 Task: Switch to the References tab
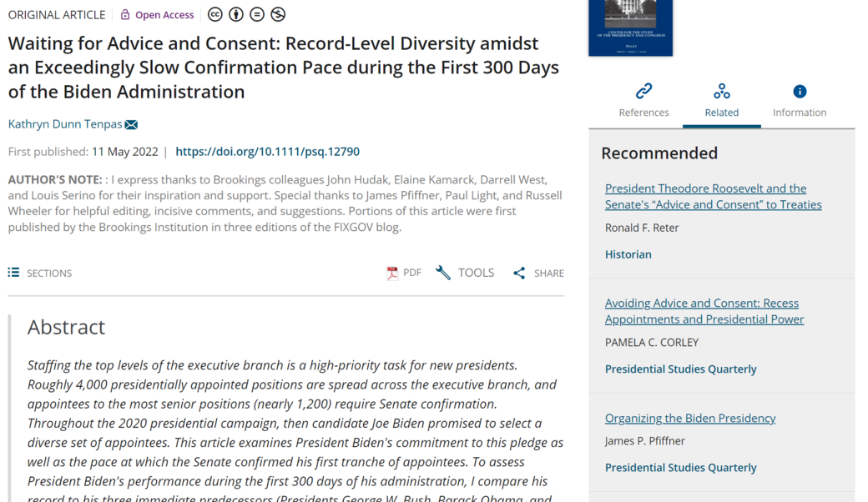(643, 100)
